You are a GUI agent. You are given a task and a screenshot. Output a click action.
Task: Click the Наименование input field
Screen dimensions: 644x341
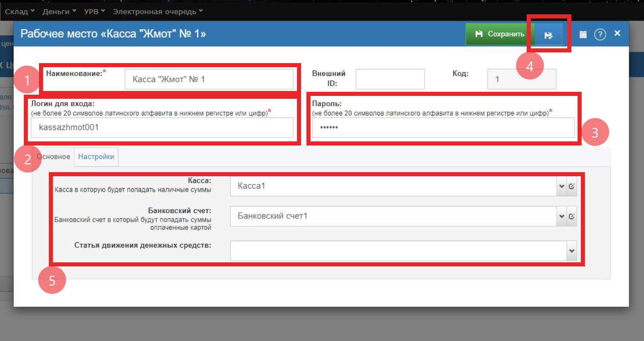tap(209, 80)
